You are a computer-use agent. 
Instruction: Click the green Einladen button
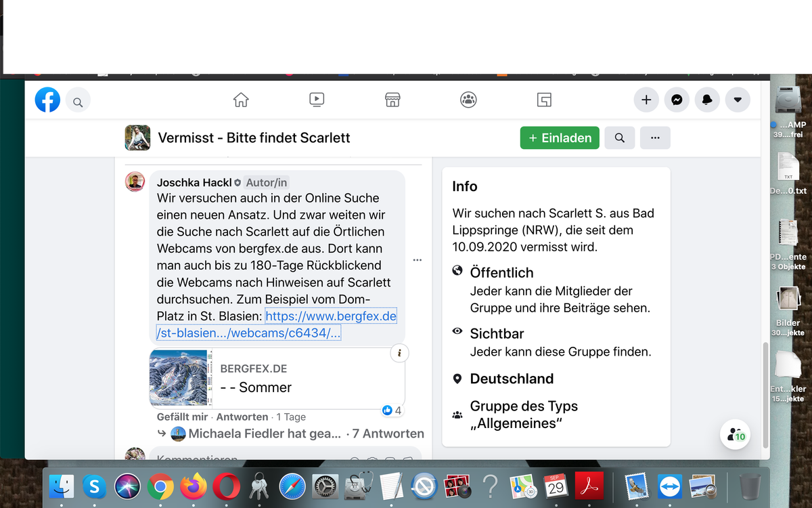[560, 137]
